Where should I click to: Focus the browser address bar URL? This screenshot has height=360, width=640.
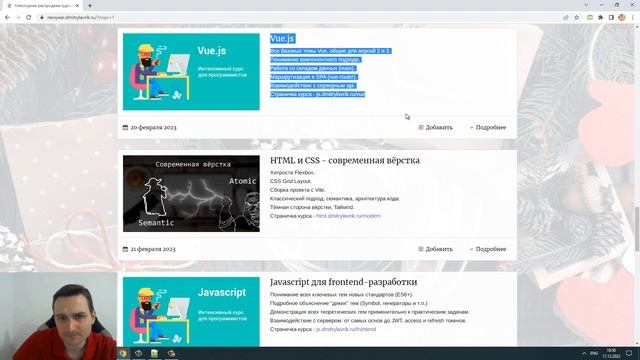pyautogui.click(x=80, y=18)
